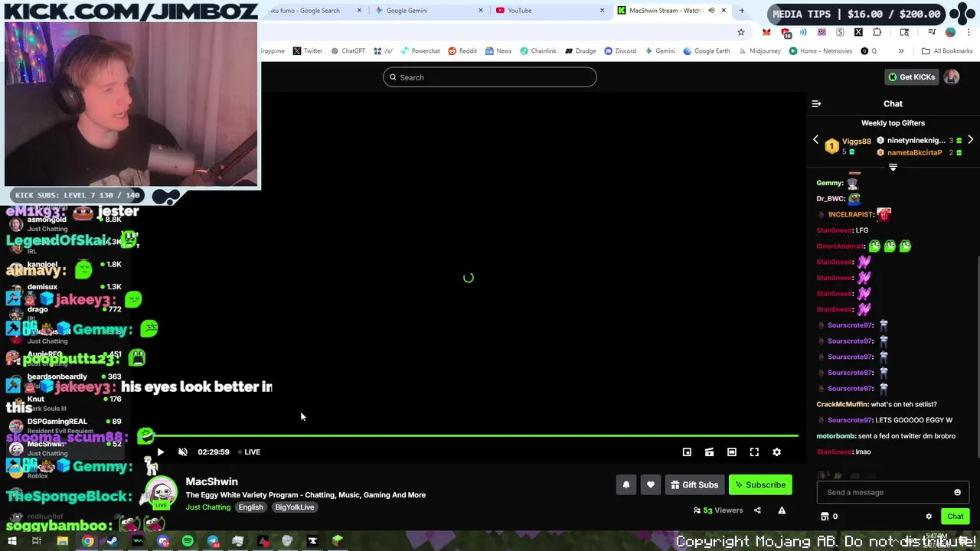980x551 pixels.
Task: Open Discord bookmark
Action: pos(620,51)
